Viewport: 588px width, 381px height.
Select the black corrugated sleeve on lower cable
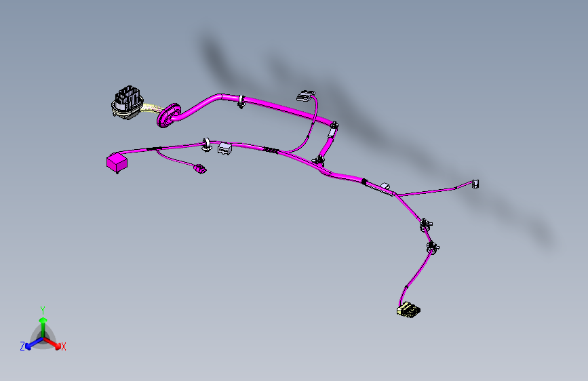coord(271,150)
